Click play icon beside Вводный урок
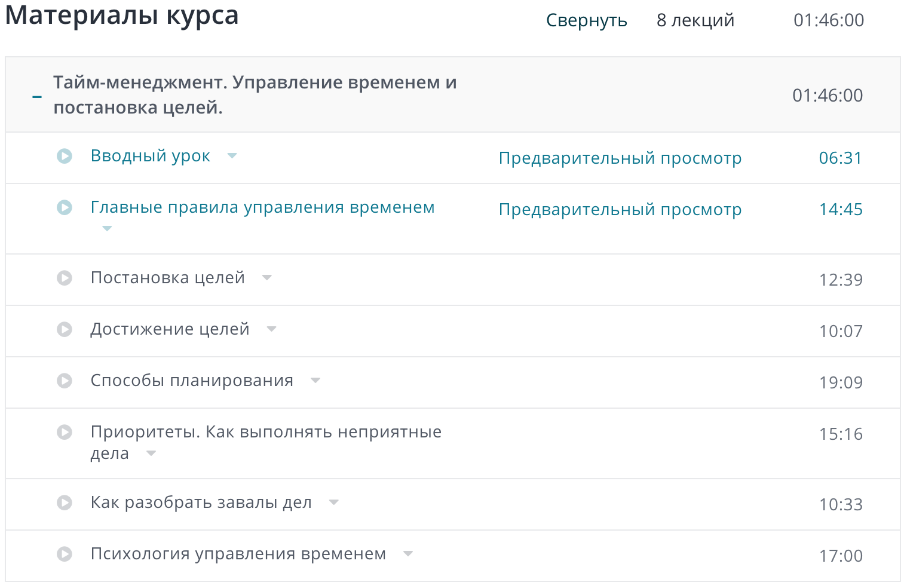Screen dimensions: 907x588 coord(65,156)
